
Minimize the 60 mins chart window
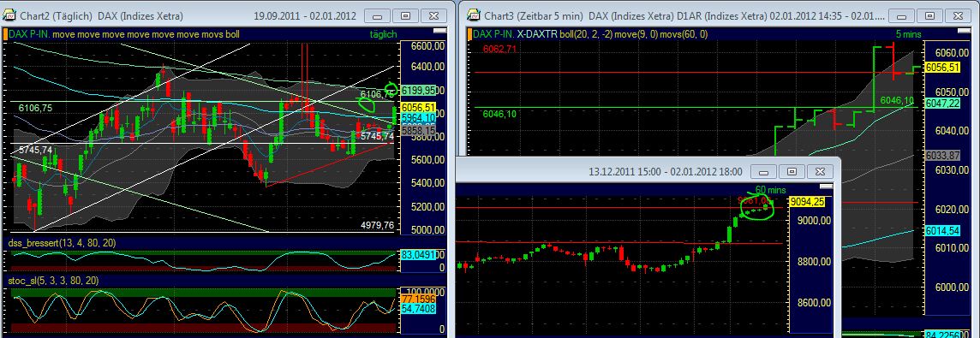(x=764, y=171)
